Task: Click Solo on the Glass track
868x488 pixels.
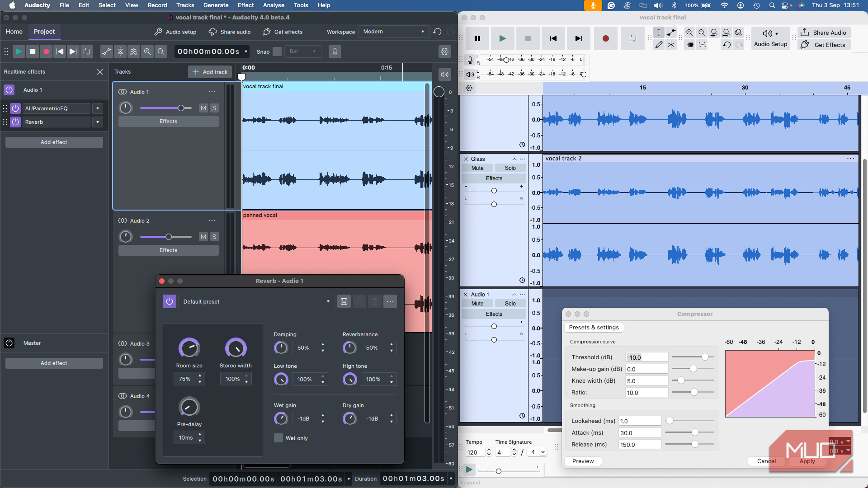Action: [x=510, y=168]
